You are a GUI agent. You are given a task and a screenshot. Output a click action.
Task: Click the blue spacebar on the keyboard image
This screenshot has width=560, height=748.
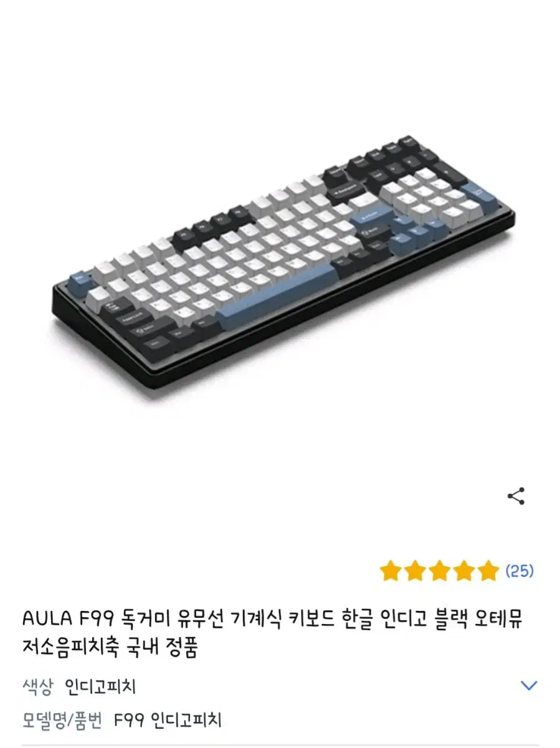[277, 292]
